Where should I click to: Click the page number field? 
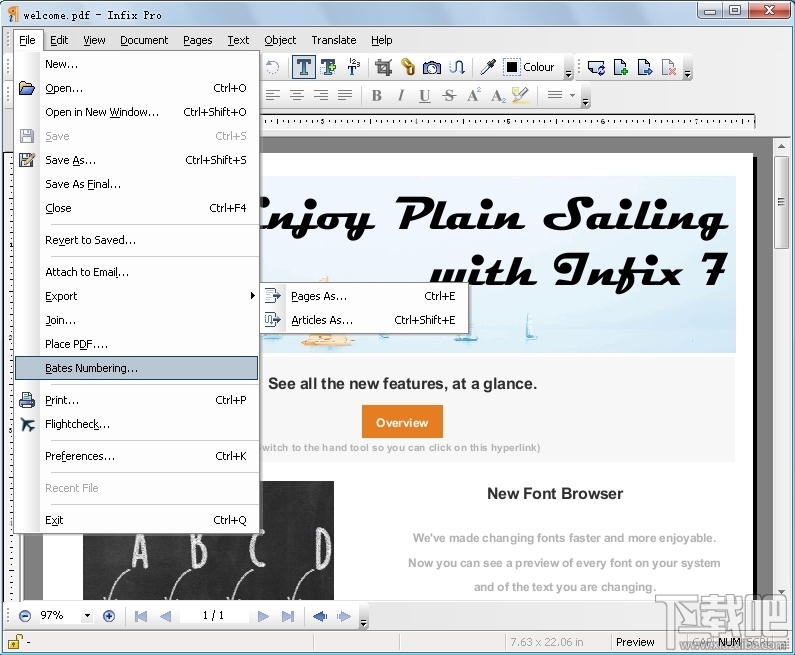(x=213, y=615)
